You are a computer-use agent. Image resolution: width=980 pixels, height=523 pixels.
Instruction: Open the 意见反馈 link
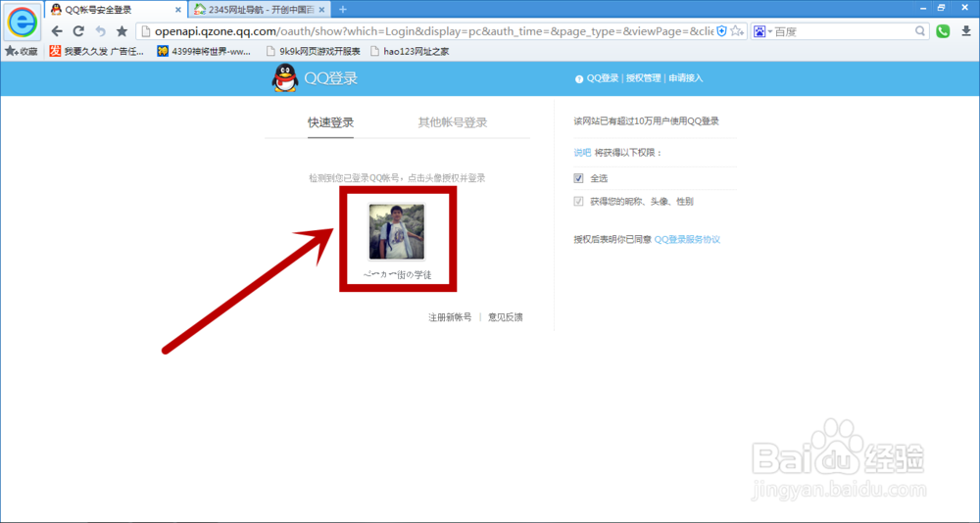(506, 317)
